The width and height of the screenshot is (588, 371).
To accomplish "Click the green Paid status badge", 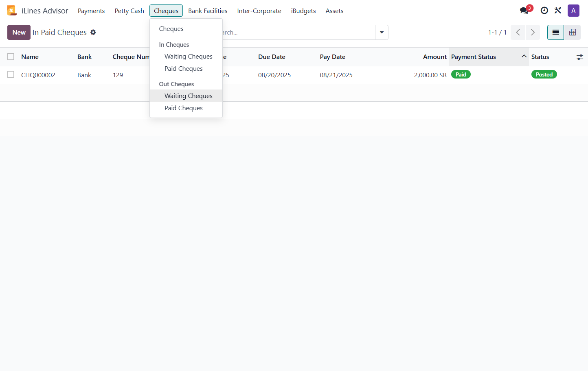I will pos(461,74).
